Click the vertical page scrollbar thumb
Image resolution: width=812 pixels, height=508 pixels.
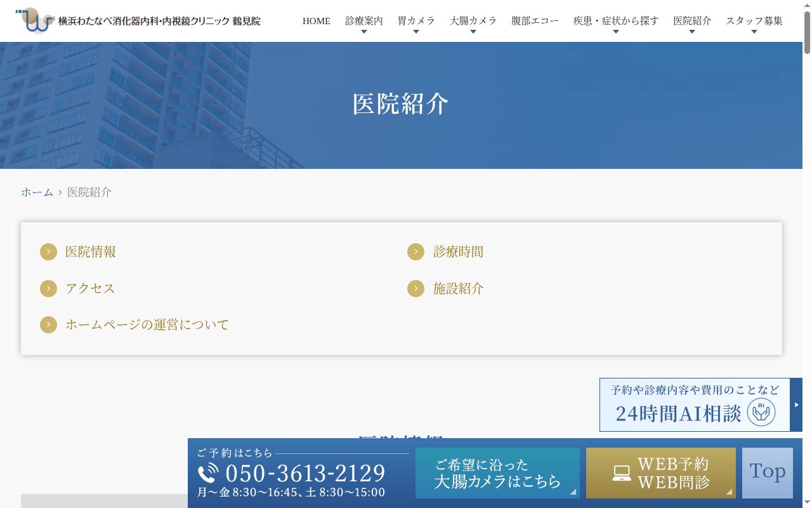tap(807, 32)
